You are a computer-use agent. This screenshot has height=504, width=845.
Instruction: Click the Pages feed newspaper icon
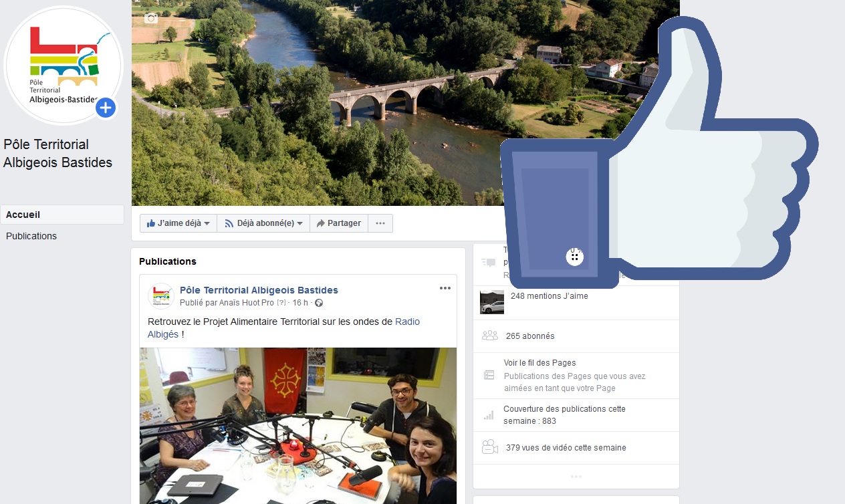click(x=489, y=376)
